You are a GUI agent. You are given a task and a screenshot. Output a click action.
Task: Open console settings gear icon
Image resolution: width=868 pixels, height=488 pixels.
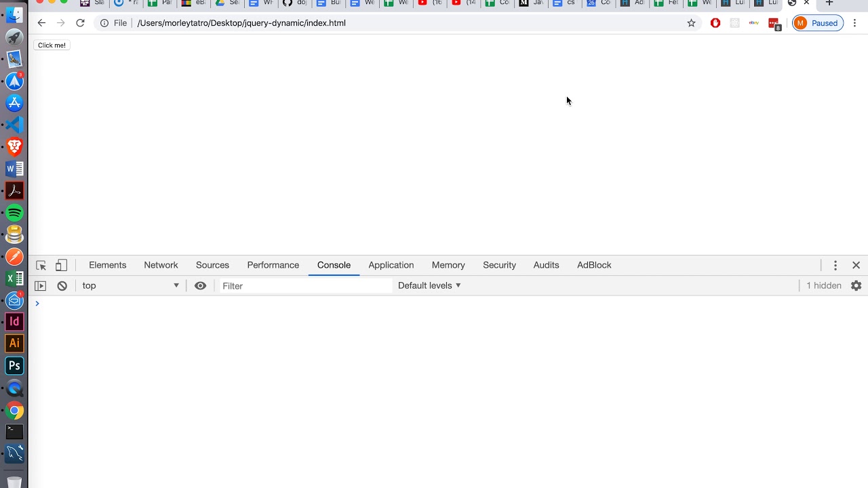pyautogui.click(x=856, y=286)
